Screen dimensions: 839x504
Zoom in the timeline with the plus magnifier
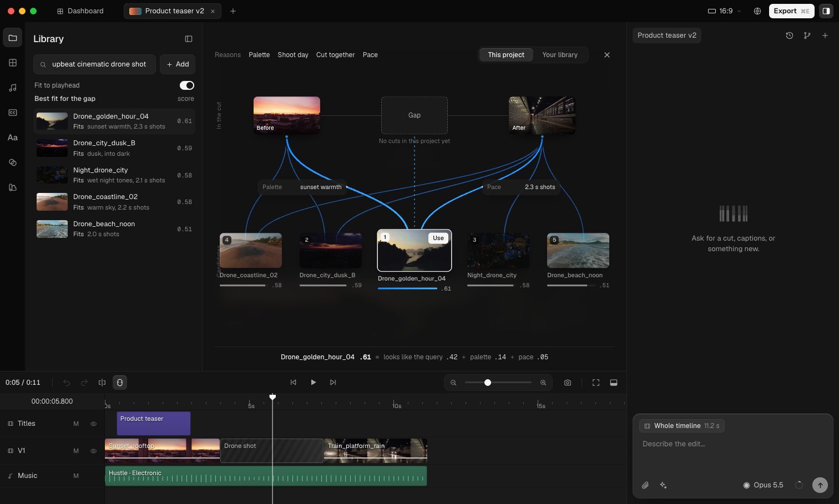coord(543,383)
